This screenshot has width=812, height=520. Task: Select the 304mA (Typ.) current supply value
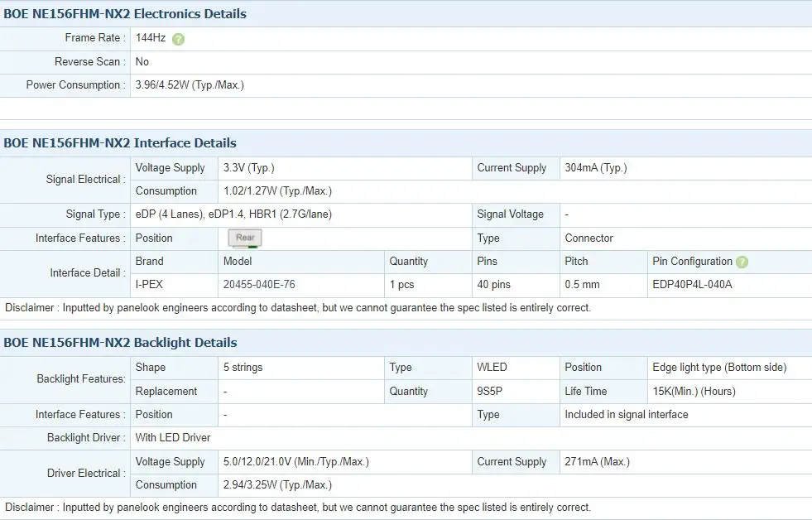(x=595, y=168)
